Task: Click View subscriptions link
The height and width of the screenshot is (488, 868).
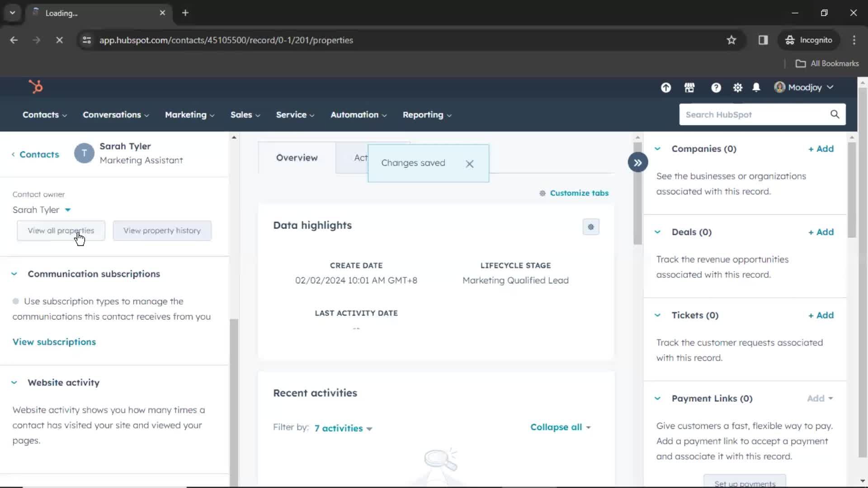Action: pyautogui.click(x=54, y=342)
